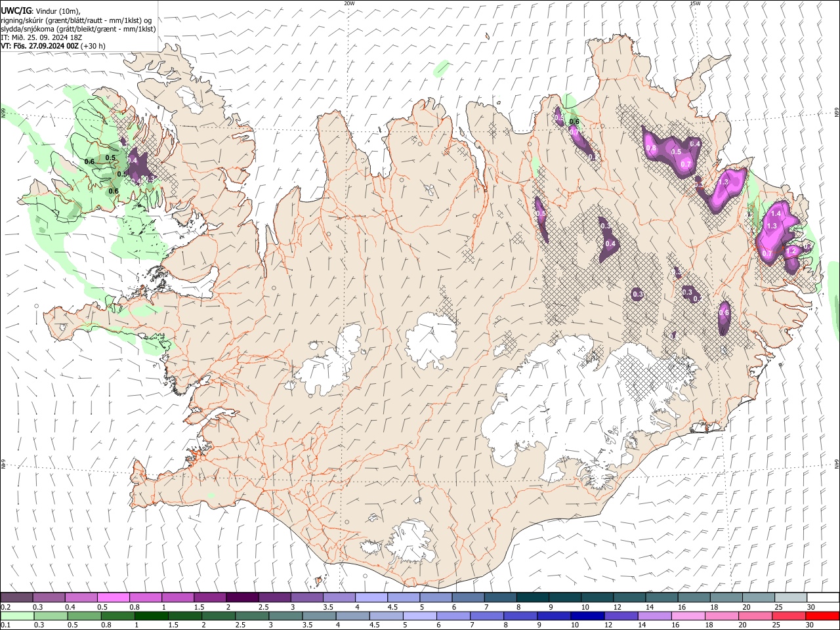The height and width of the screenshot is (630, 840).
Task: Pick palest green rain swatch between 0.1 and 0.3
Action: click(x=17, y=616)
